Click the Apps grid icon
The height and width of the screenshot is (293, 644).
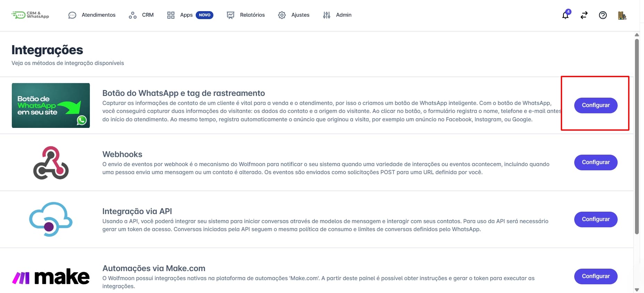171,15
